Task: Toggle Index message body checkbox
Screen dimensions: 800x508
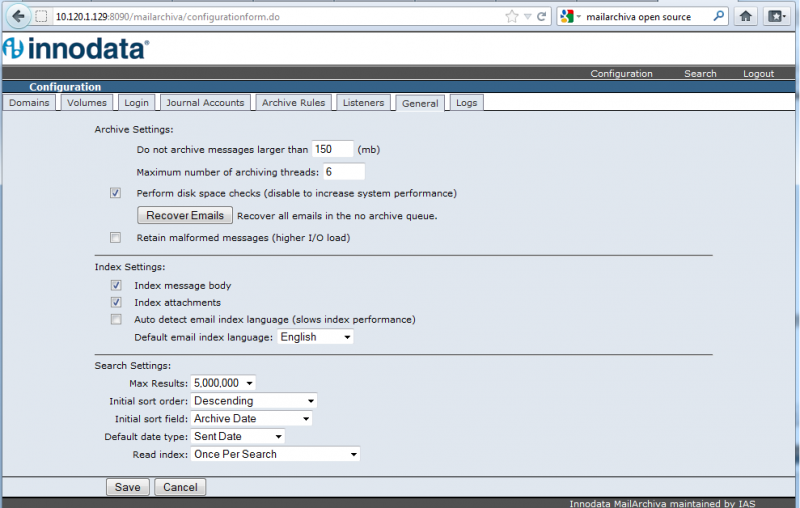Action: pos(116,285)
